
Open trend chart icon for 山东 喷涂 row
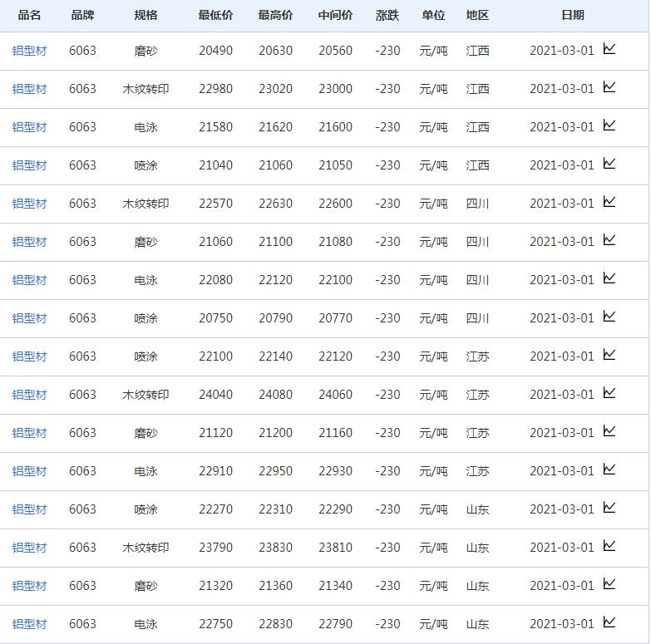(x=609, y=508)
